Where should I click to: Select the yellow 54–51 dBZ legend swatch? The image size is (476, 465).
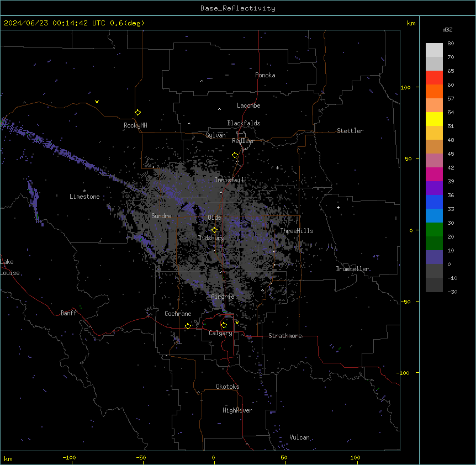pyautogui.click(x=434, y=119)
